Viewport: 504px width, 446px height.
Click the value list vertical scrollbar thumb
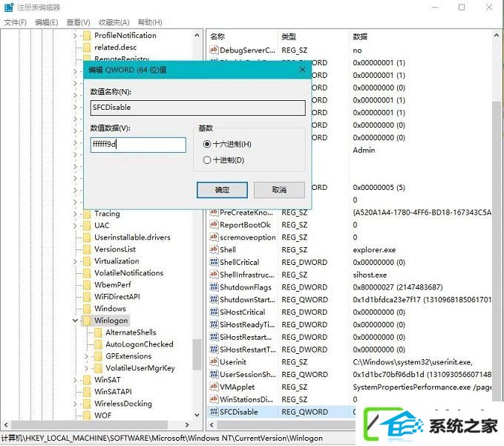497,252
